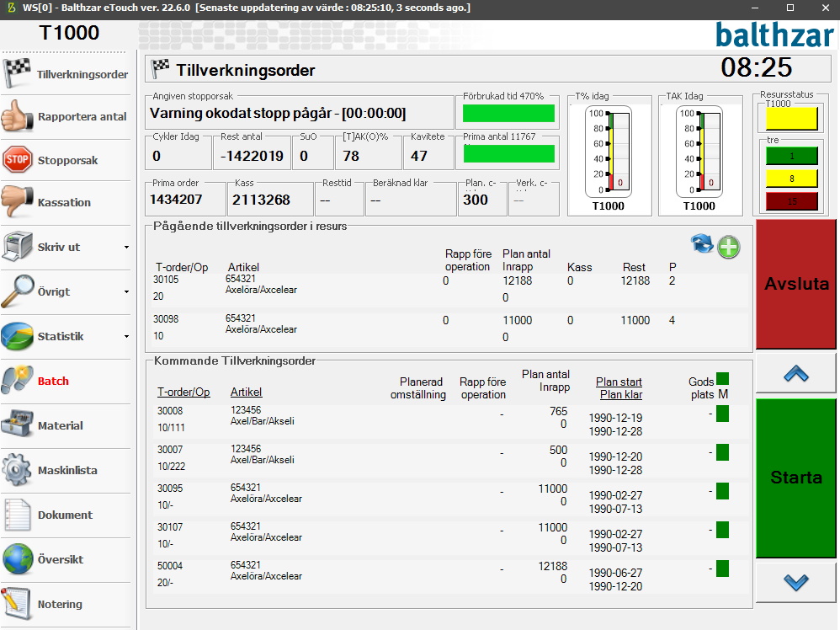Viewport: 840px width, 630px height.
Task: Sort by the Plan start header
Action: pos(619,382)
